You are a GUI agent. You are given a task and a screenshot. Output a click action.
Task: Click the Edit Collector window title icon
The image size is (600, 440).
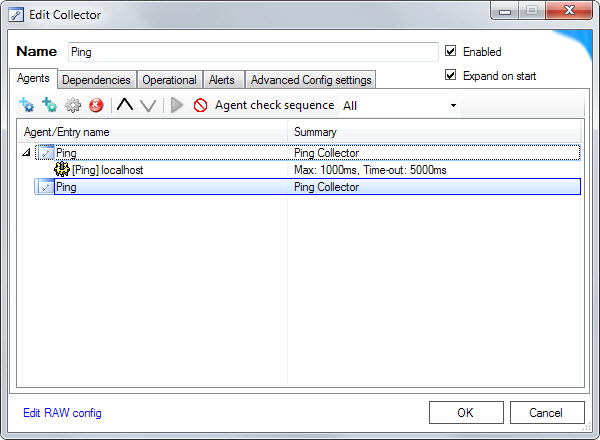click(x=16, y=15)
